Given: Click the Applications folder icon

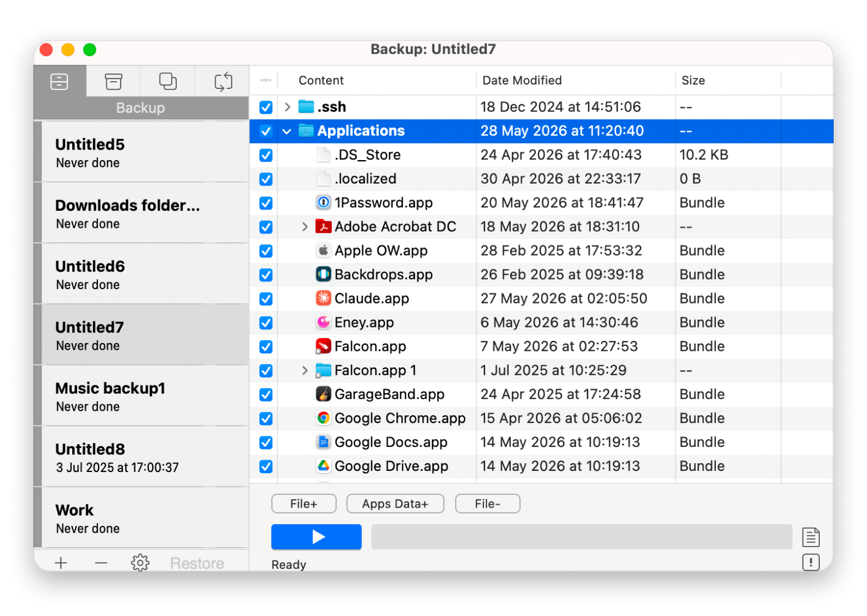Looking at the screenshot, I should coord(306,131).
